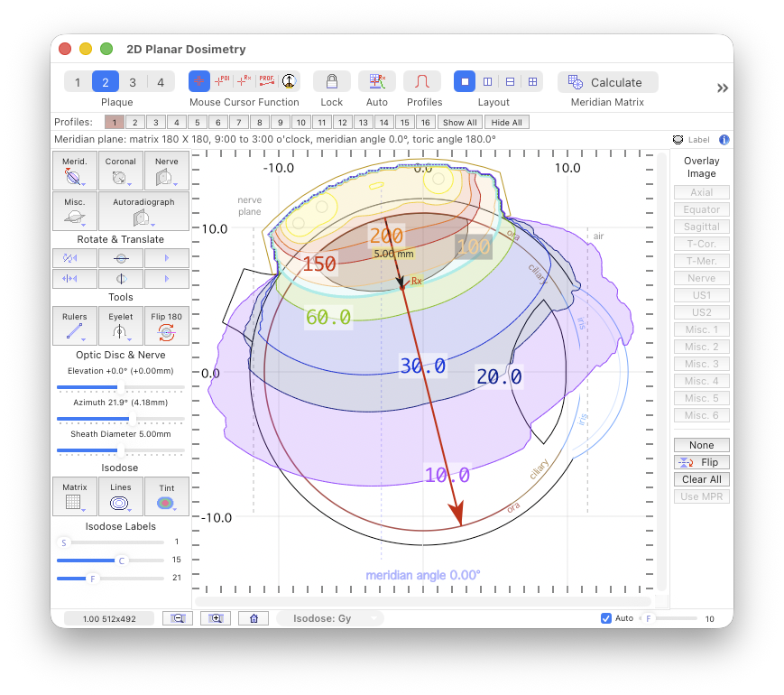
Task: Select profile number 8
Action: (257, 122)
